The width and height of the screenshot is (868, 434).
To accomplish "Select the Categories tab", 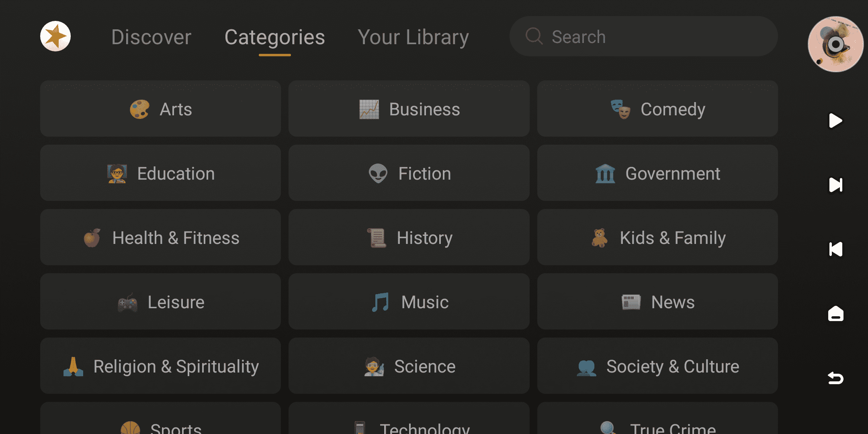I will click(274, 37).
